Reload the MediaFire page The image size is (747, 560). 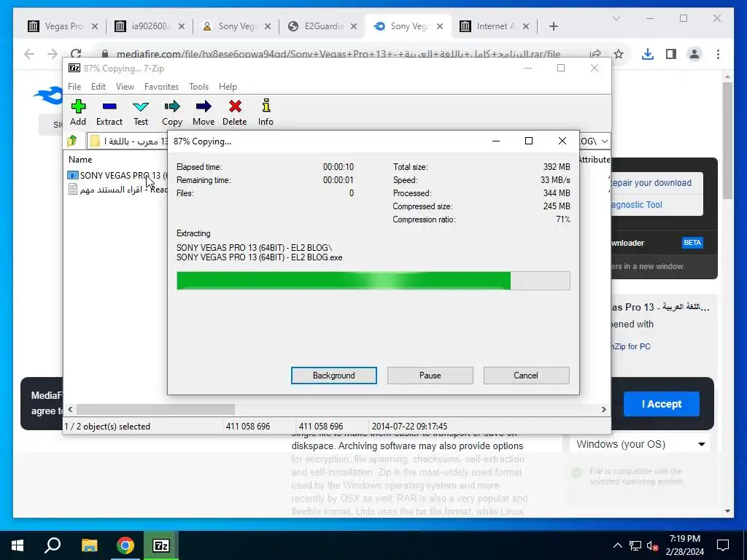pos(76,53)
